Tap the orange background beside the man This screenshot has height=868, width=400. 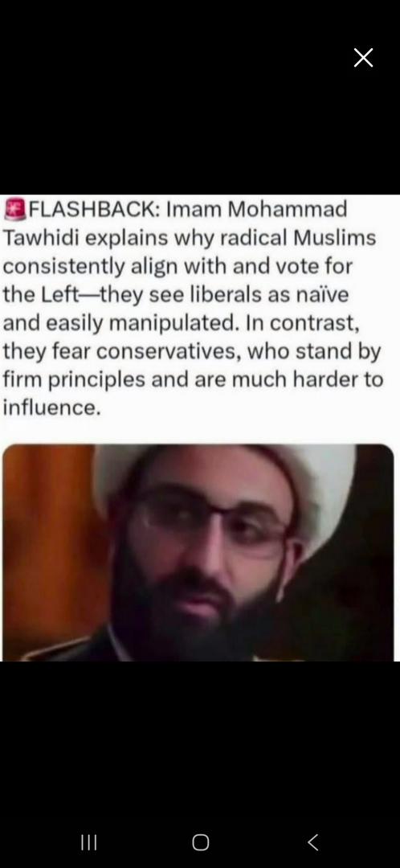click(50, 548)
